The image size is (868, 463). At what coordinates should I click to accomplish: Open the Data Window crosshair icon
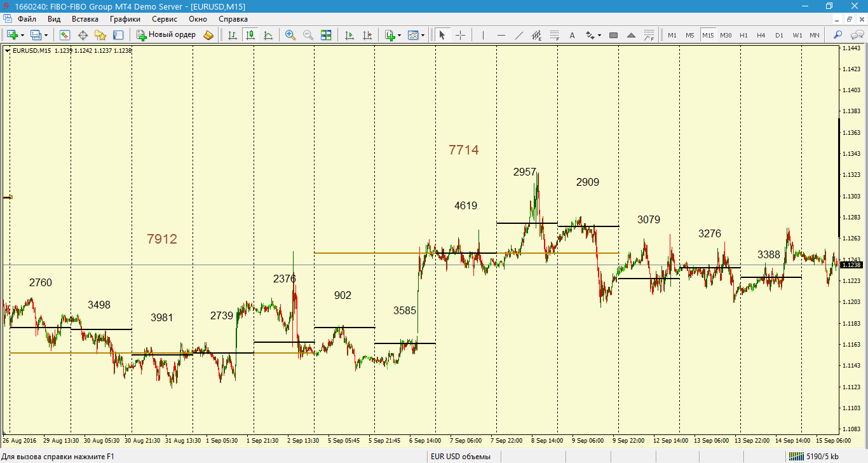83,35
